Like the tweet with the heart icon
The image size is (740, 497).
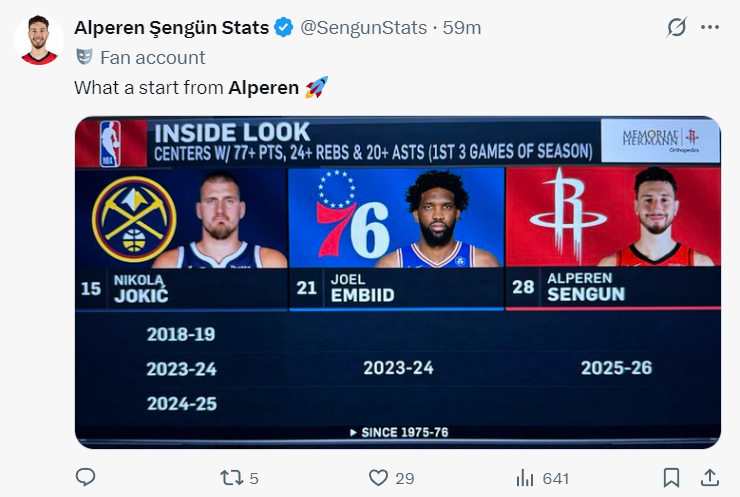378,478
